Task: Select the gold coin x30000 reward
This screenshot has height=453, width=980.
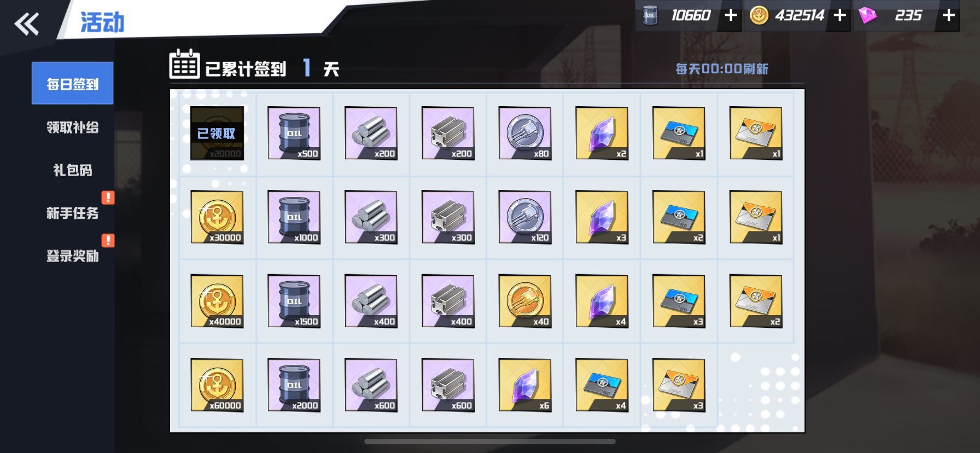Action: [217, 217]
